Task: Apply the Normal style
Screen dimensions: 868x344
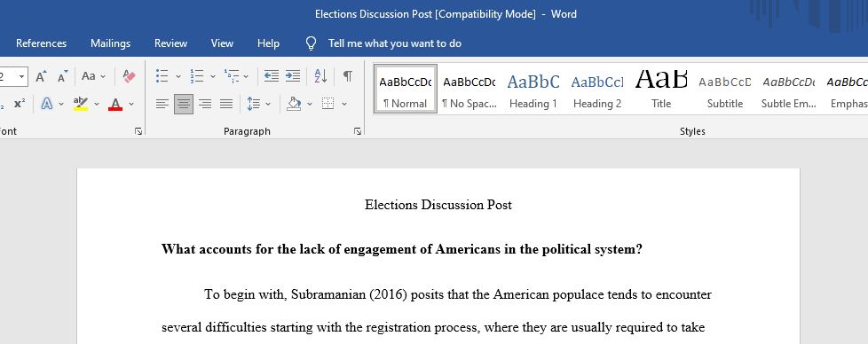Action: 406,89
